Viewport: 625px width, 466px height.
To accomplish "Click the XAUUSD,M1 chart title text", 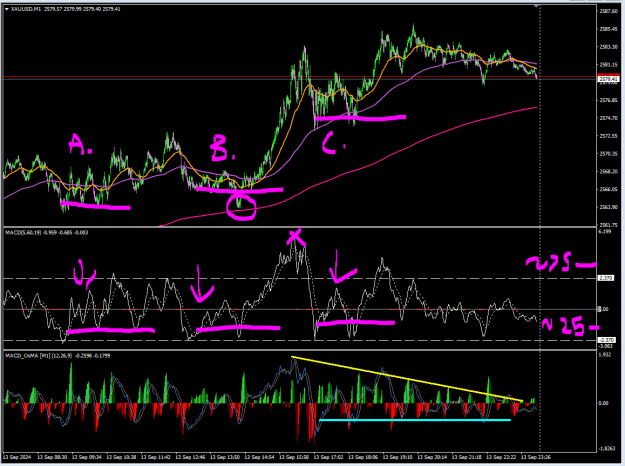I will click(x=26, y=9).
